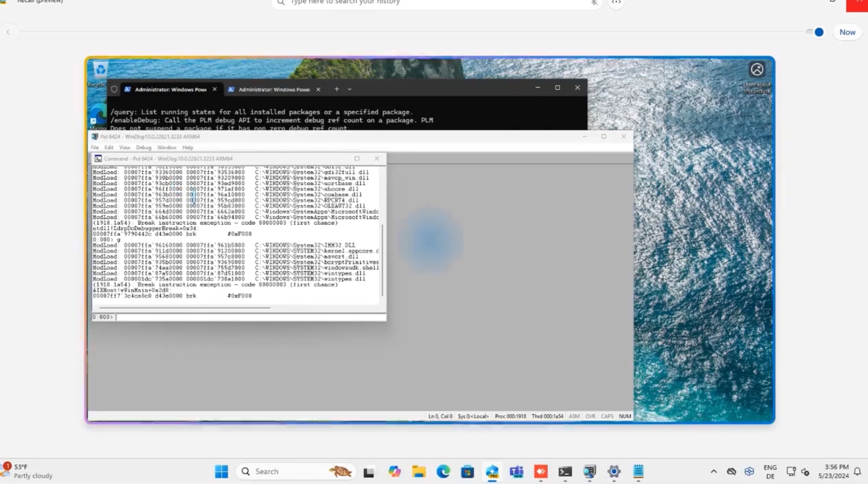Screen dimensions: 868x484
Task: Click Proc 000:1918 in status bar
Action: (510, 416)
